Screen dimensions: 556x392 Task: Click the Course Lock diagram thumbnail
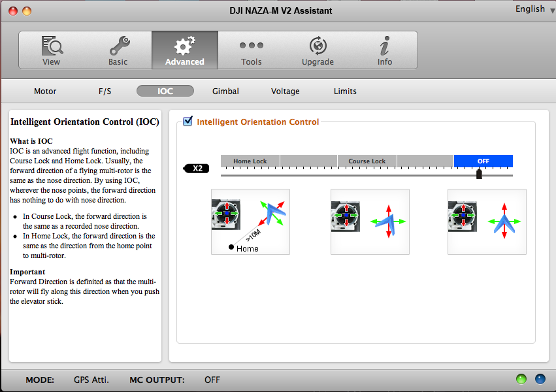[370, 222]
